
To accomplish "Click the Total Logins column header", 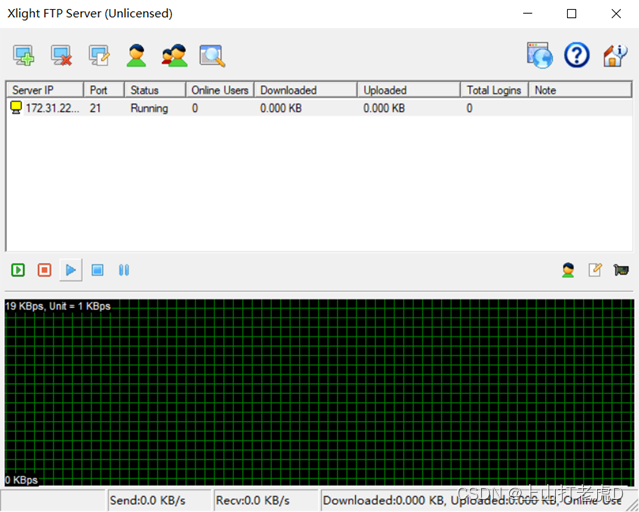I will click(x=494, y=90).
